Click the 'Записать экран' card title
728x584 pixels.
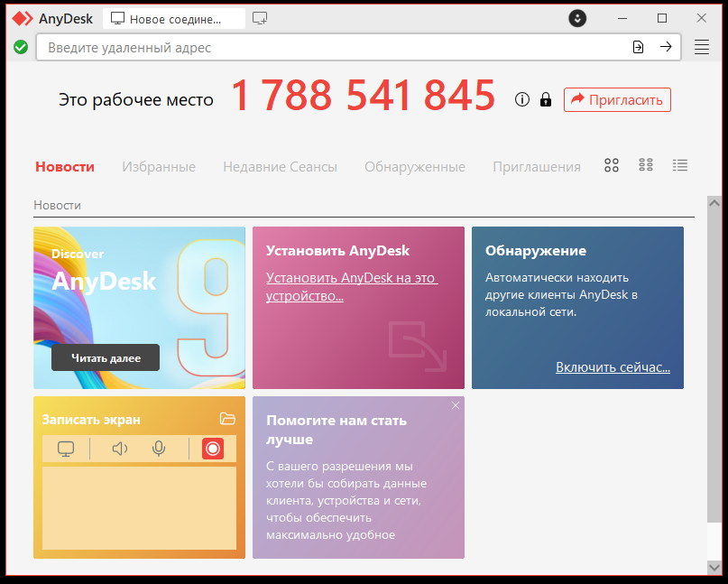pyautogui.click(x=91, y=420)
